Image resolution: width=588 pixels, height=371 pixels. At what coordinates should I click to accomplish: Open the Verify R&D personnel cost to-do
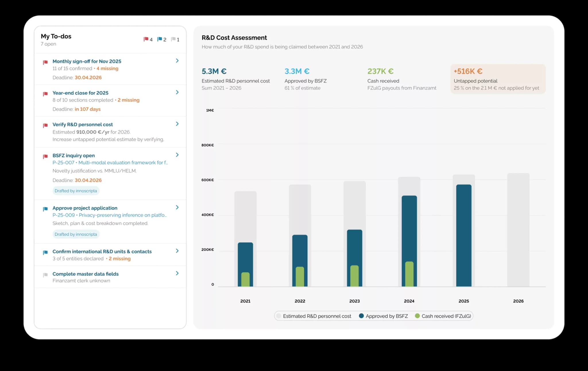click(110, 132)
